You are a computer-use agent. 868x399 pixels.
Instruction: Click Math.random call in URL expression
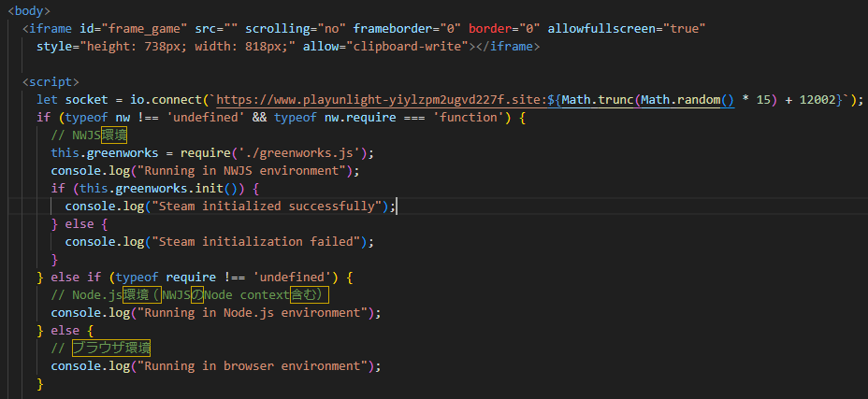[687, 100]
